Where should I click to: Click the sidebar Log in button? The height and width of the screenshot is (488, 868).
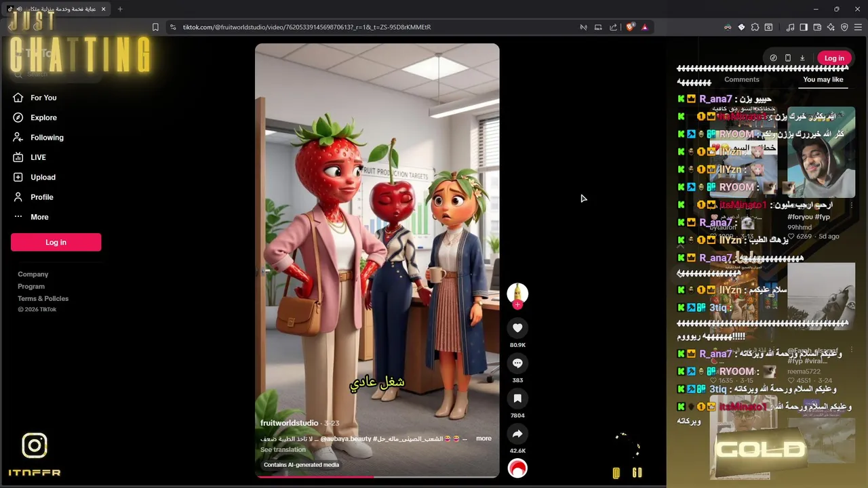point(56,242)
